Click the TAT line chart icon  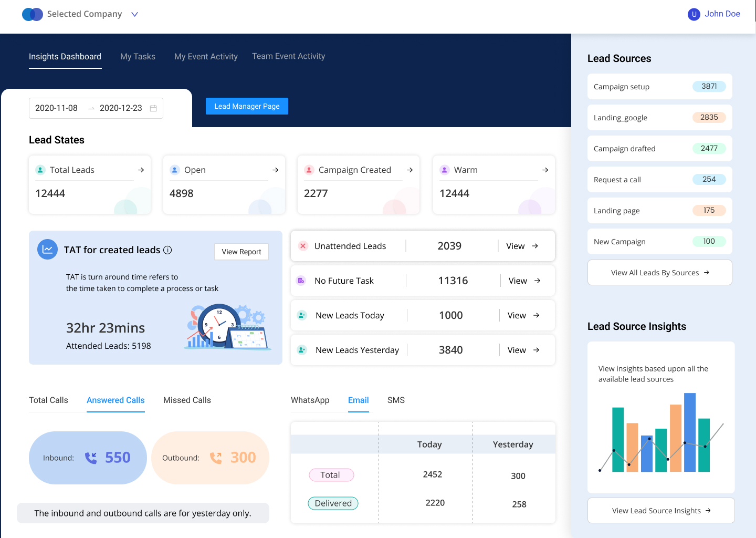[47, 250]
